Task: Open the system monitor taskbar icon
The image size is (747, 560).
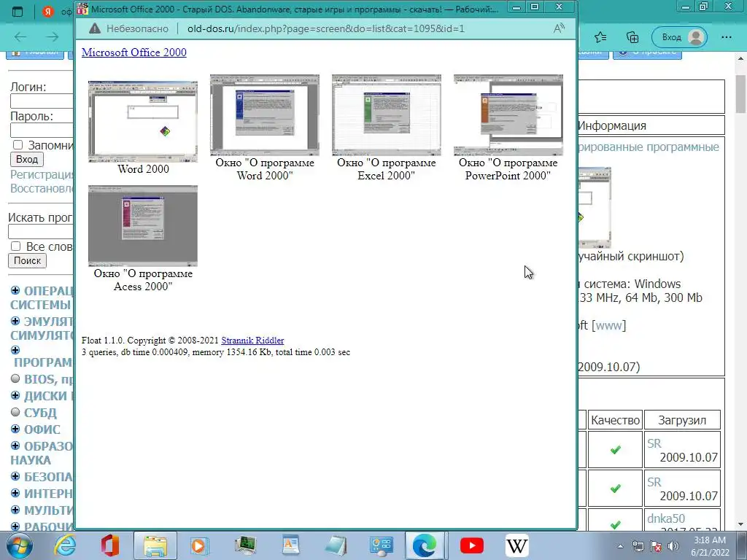Action: pos(245,545)
